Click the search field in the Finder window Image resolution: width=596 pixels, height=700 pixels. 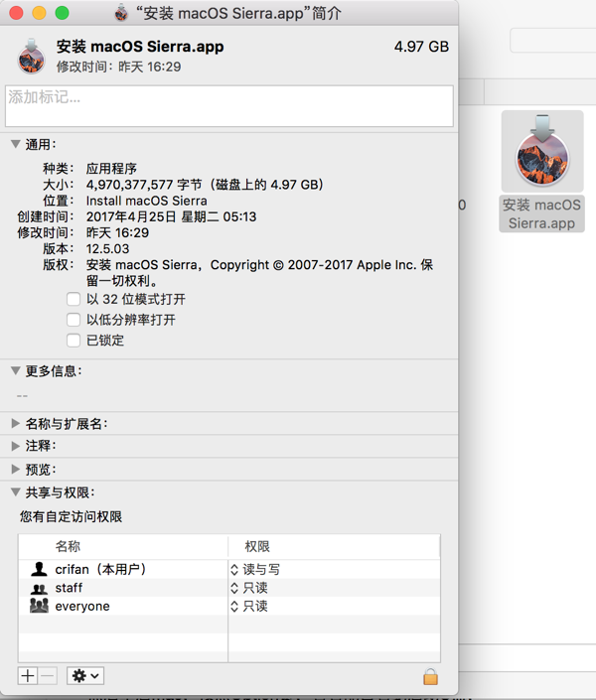coord(553,40)
